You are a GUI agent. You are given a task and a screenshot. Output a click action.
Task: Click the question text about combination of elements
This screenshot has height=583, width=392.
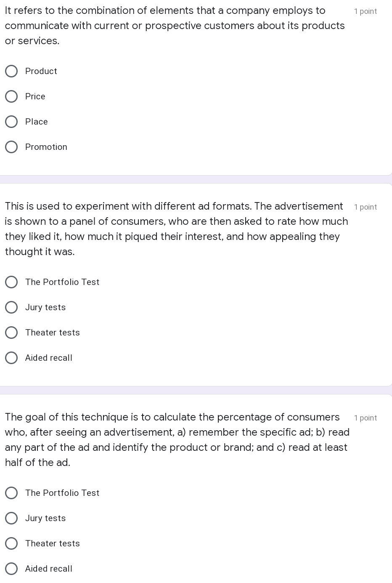(x=175, y=26)
